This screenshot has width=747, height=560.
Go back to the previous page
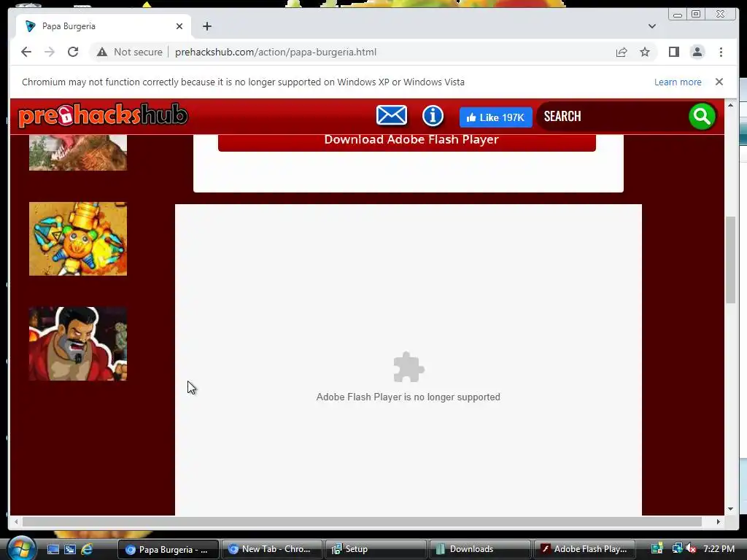tap(26, 52)
